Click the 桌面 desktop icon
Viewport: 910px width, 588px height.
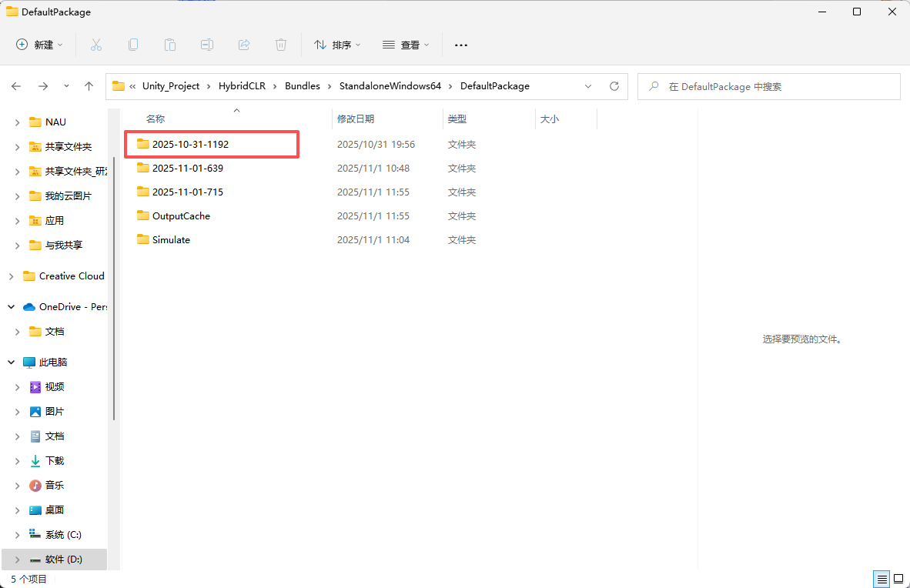(35, 509)
